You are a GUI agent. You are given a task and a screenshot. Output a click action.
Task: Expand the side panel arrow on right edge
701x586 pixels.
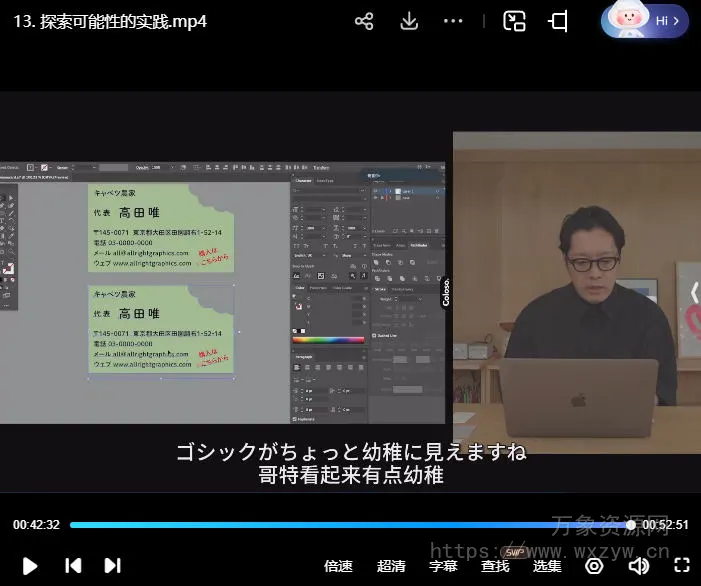pos(694,292)
